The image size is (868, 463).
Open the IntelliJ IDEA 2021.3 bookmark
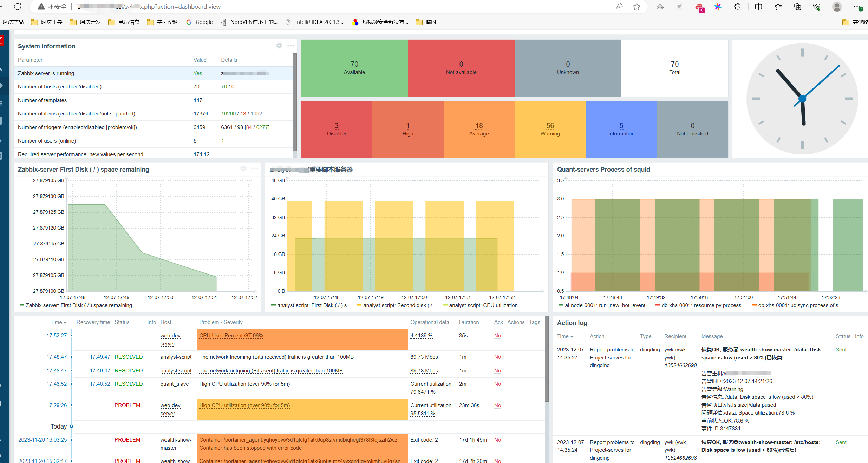click(315, 22)
